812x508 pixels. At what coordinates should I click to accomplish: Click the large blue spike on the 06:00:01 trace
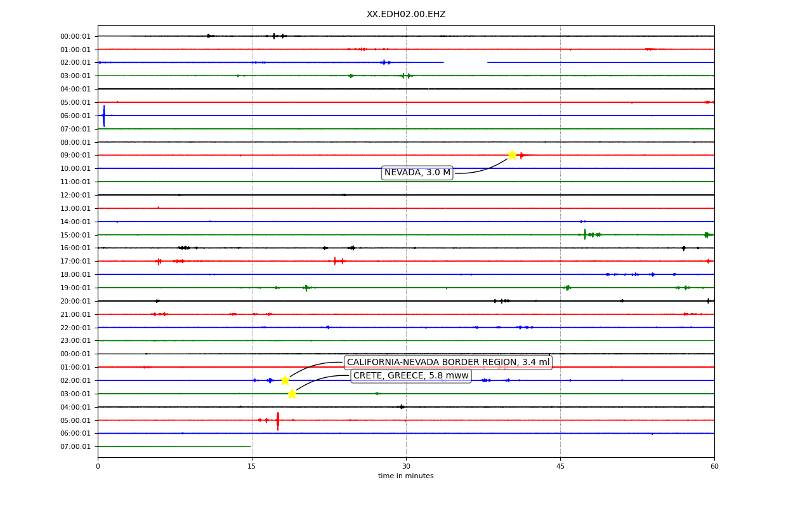tap(104, 116)
